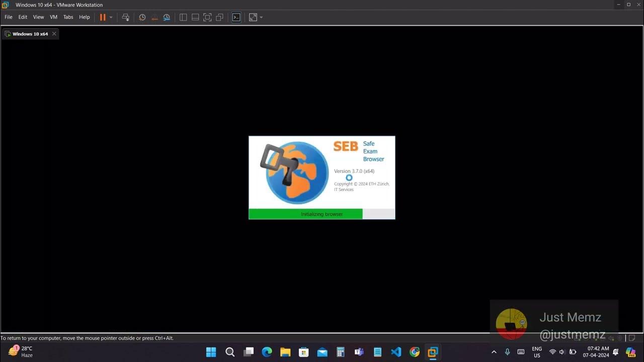Image resolution: width=644 pixels, height=362 pixels.
Task: Open the power options dropdown arrow
Action: 111,17
